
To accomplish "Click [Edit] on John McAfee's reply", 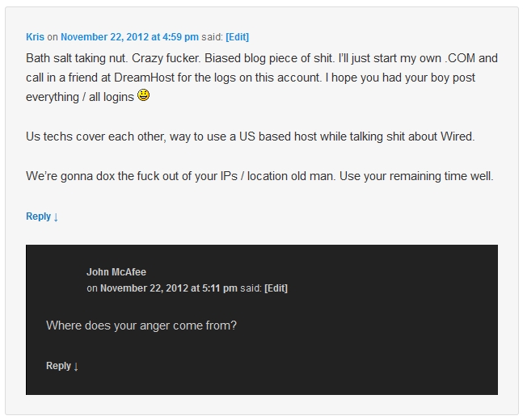I will (x=276, y=288).
